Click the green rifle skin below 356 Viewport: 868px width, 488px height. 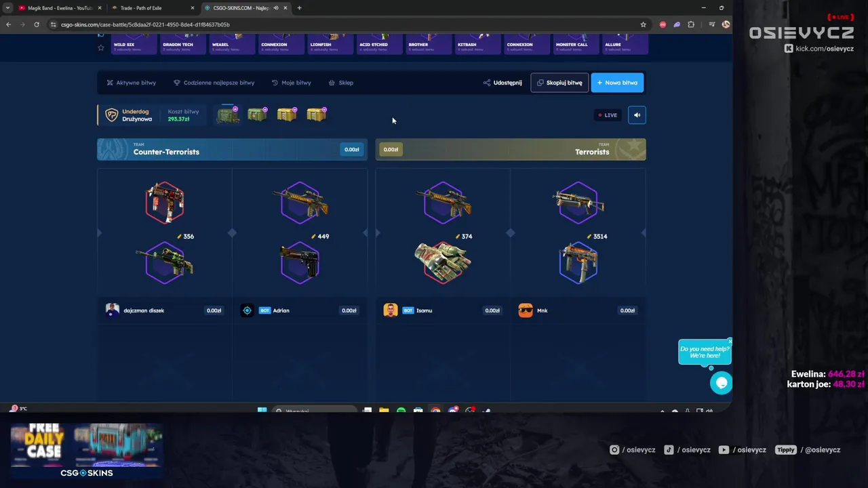165,262
